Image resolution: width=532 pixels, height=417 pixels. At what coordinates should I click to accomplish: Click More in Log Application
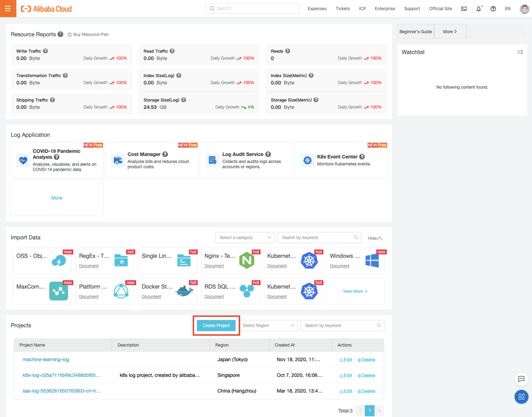(x=57, y=198)
